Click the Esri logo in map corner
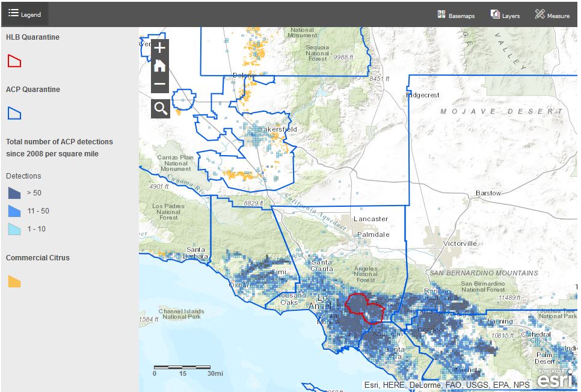Image resolution: width=581 pixels, height=392 pixels. (554, 379)
